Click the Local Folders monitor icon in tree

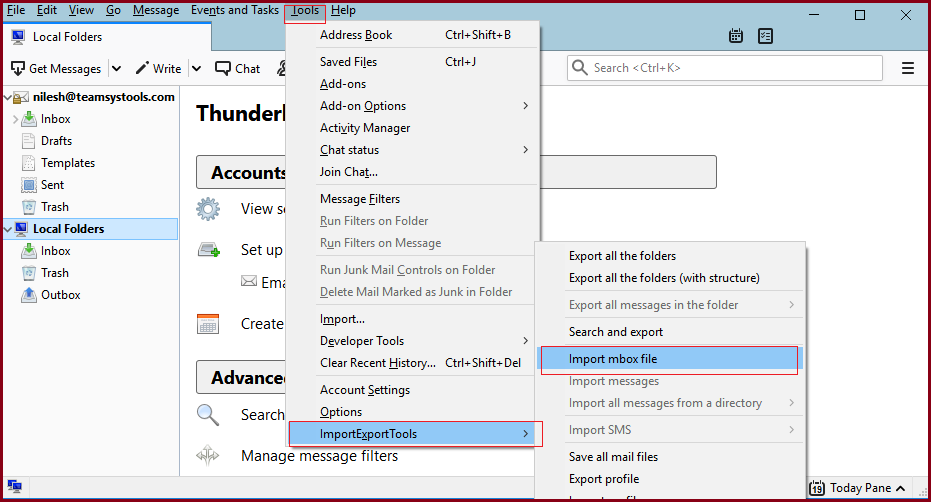tap(21, 229)
